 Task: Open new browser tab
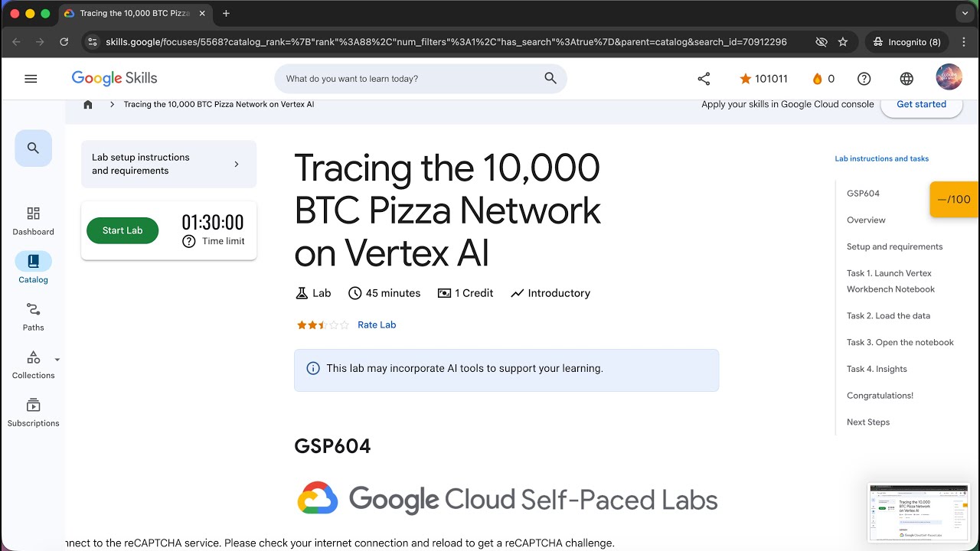tap(226, 13)
